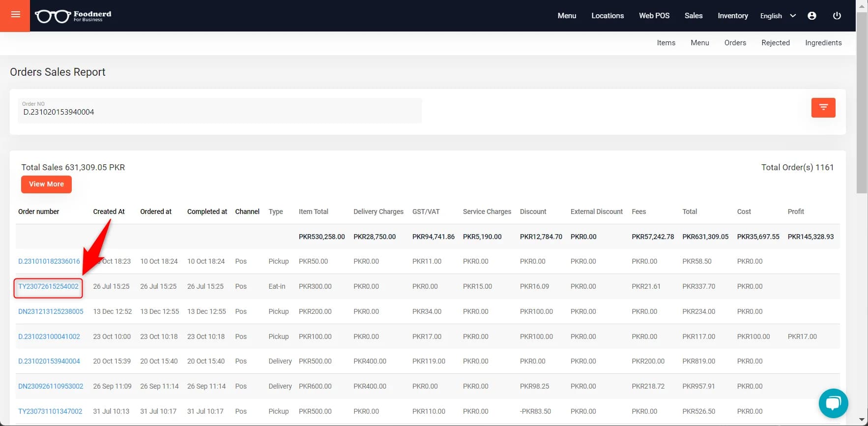Click the External Discount column header
Image resolution: width=868 pixels, height=426 pixels.
(x=597, y=212)
